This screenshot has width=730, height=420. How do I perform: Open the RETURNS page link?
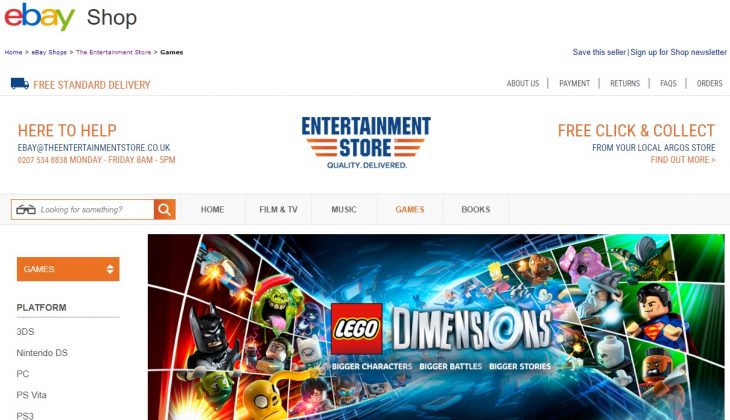point(625,83)
